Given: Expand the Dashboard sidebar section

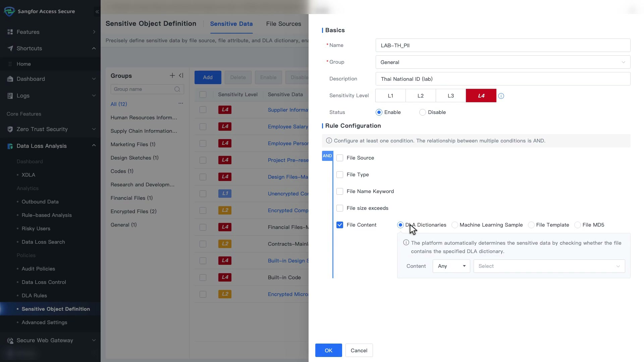Looking at the screenshot, I should tap(94, 79).
